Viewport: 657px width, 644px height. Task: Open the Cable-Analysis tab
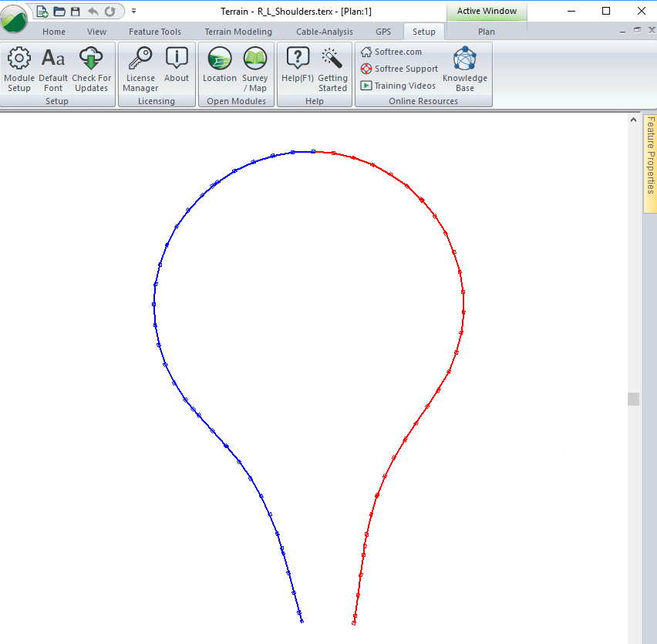click(325, 32)
